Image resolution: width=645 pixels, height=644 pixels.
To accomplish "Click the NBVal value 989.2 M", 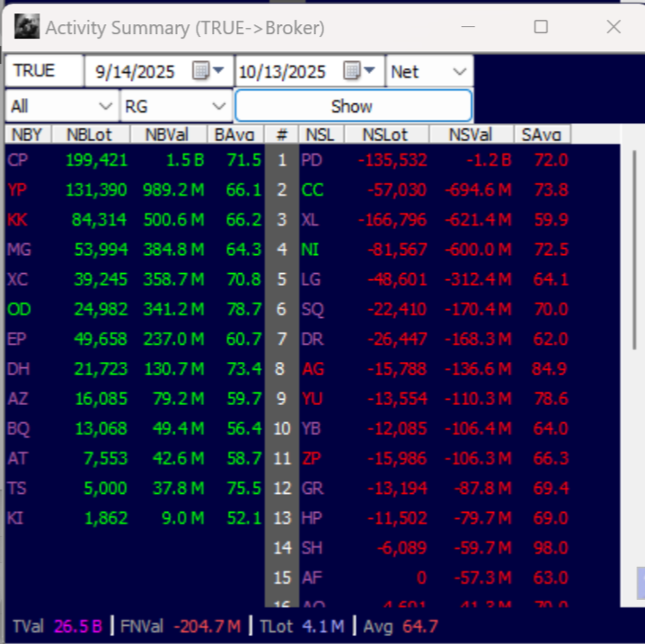I will 173,190.
